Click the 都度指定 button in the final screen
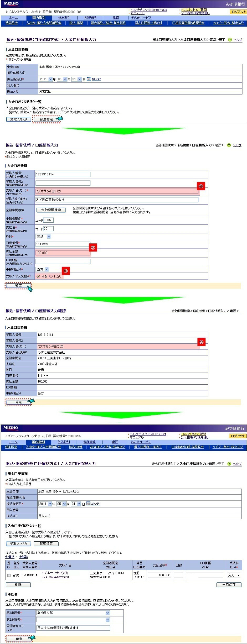247x644 pixels. pos(46,544)
